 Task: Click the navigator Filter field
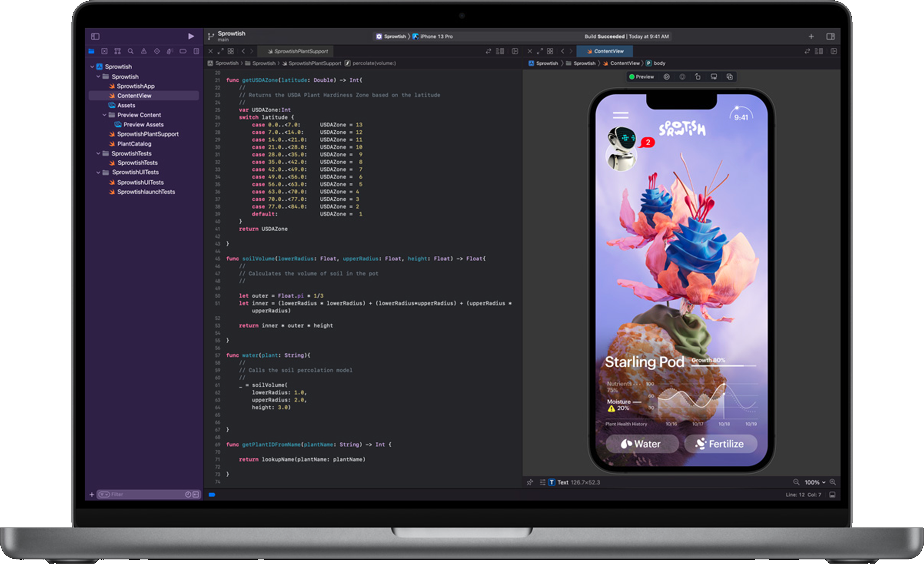tap(148, 494)
